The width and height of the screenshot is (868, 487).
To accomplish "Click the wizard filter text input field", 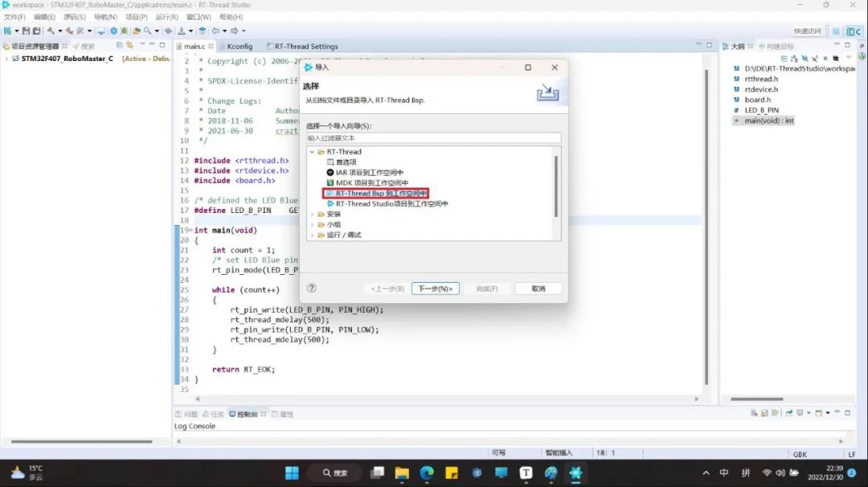I will point(432,137).
